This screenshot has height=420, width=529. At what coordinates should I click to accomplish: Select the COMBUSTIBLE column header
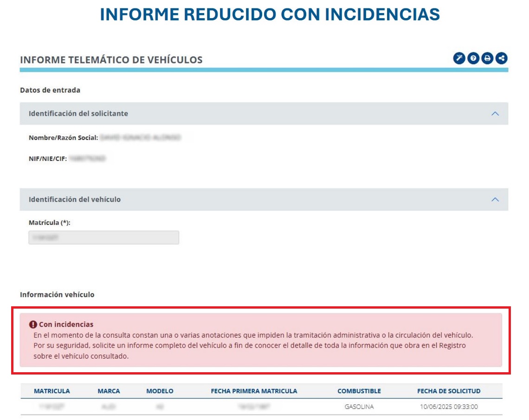[x=359, y=391]
